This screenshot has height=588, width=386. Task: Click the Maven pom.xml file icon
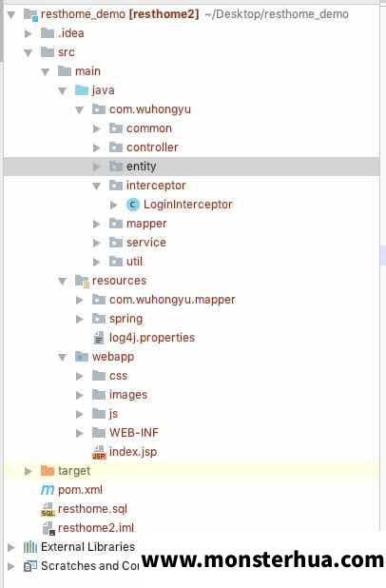click(x=48, y=490)
